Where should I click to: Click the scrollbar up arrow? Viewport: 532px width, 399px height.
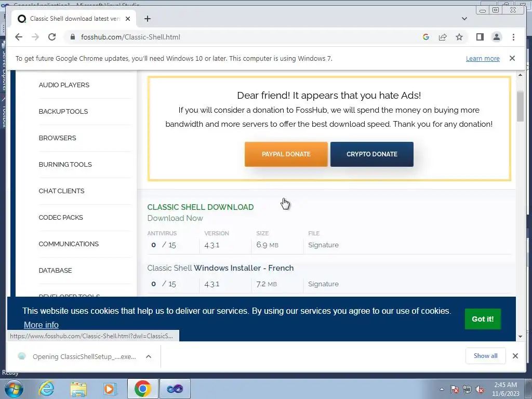click(520, 75)
